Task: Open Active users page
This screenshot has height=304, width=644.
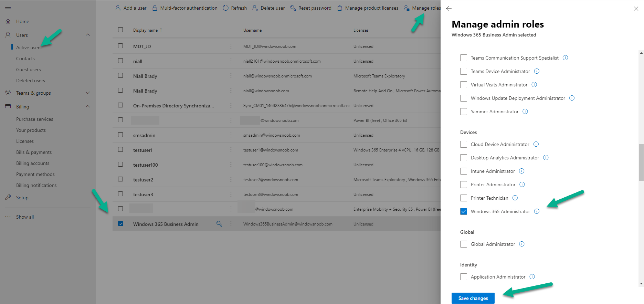Action: pos(29,48)
